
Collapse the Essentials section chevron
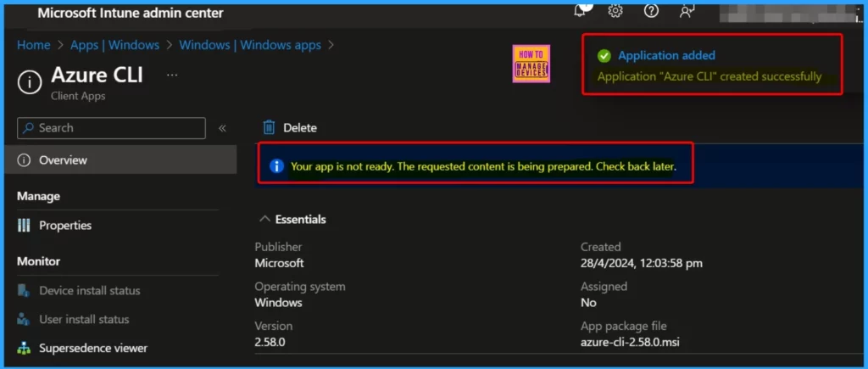pyautogui.click(x=264, y=220)
